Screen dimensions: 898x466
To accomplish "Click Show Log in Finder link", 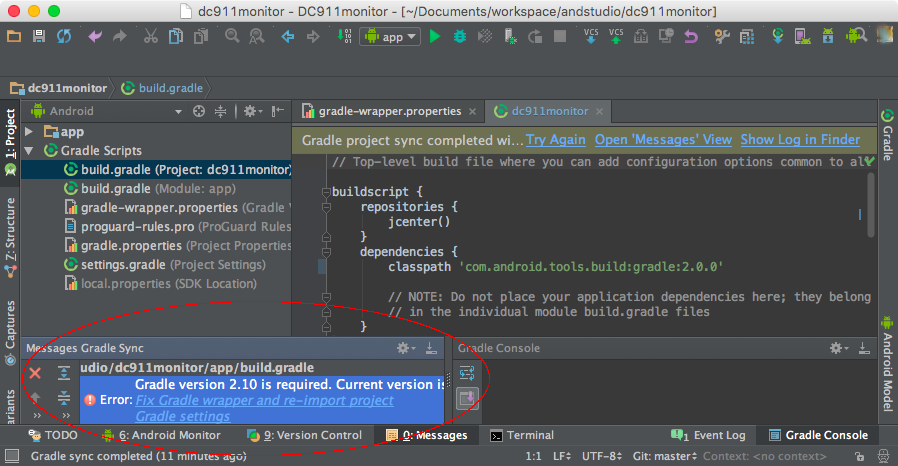I will pyautogui.click(x=800, y=140).
